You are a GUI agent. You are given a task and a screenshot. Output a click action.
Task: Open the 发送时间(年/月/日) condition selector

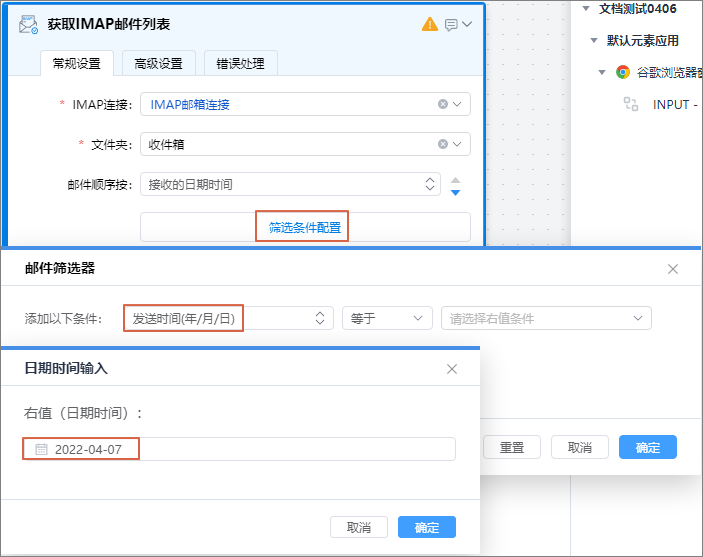pyautogui.click(x=227, y=318)
